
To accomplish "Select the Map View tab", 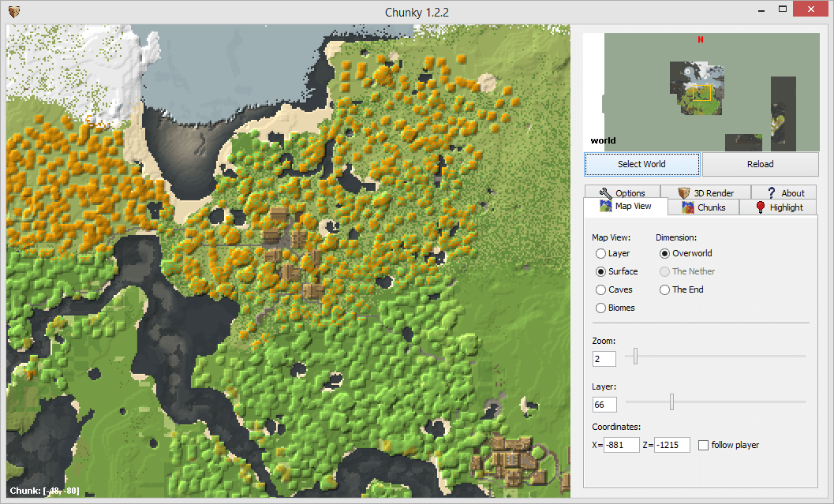I will [x=626, y=207].
